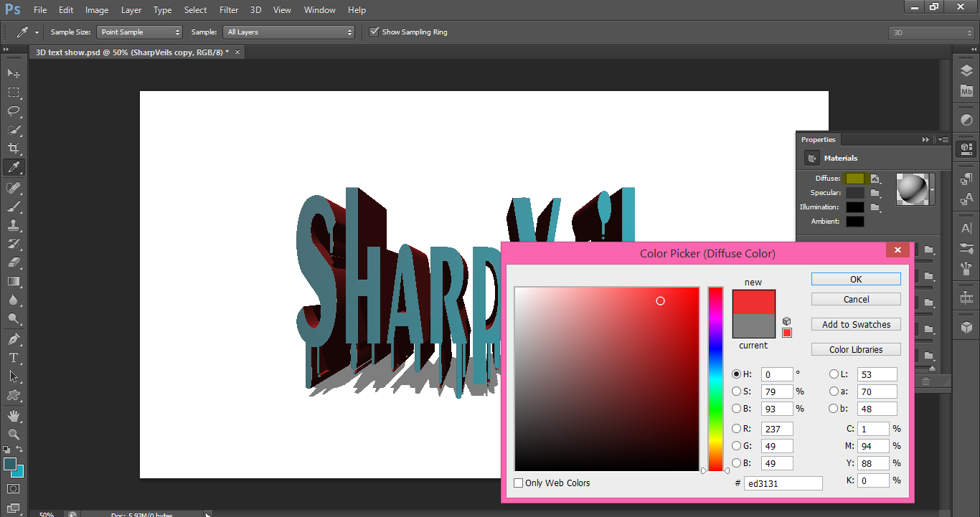The height and width of the screenshot is (517, 980).
Task: Open the Sample All Layers dropdown
Action: click(289, 32)
